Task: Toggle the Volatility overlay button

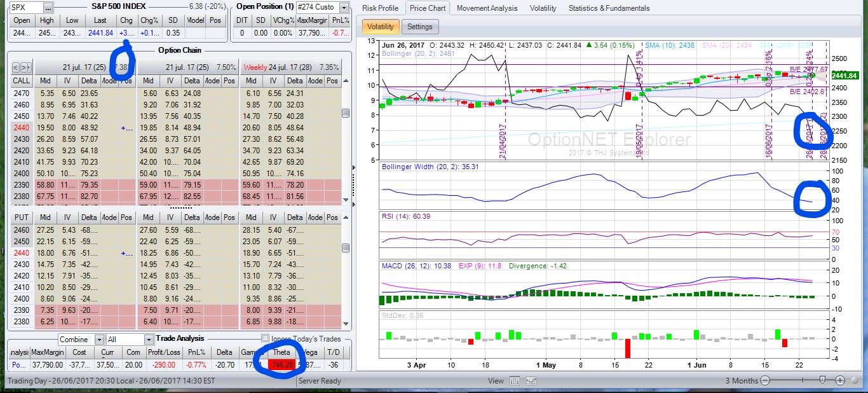Action: 381,27
